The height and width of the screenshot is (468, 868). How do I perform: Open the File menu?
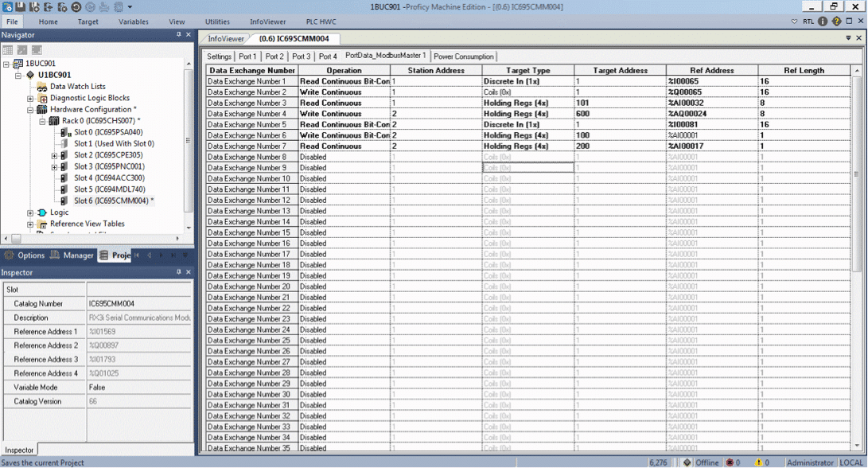point(12,21)
